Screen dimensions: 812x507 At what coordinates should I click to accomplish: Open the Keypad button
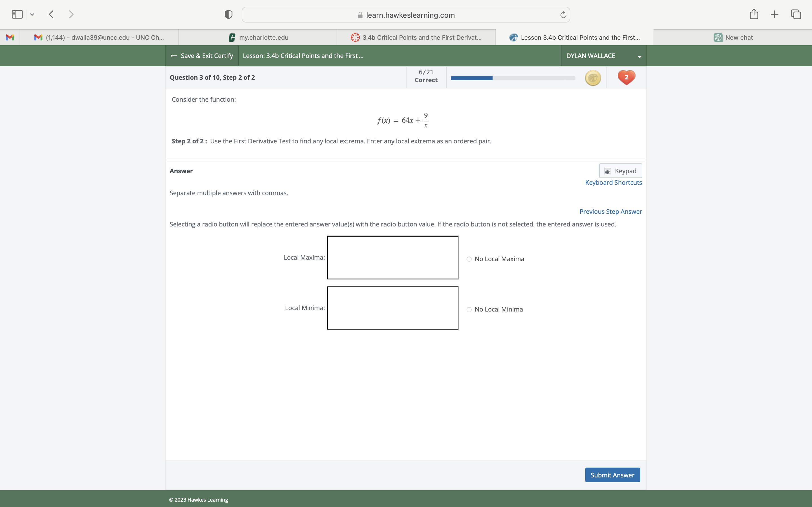[620, 171]
